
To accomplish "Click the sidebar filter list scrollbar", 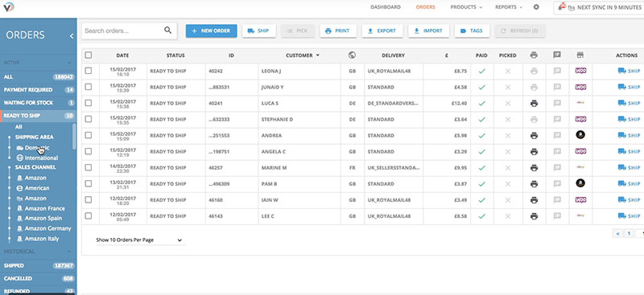I will click(x=74, y=137).
